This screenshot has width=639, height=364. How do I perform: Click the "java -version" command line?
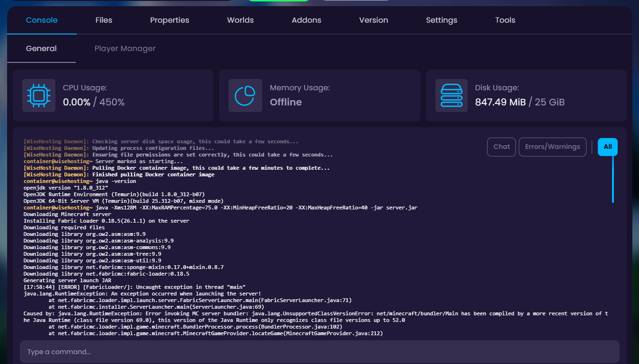point(80,181)
